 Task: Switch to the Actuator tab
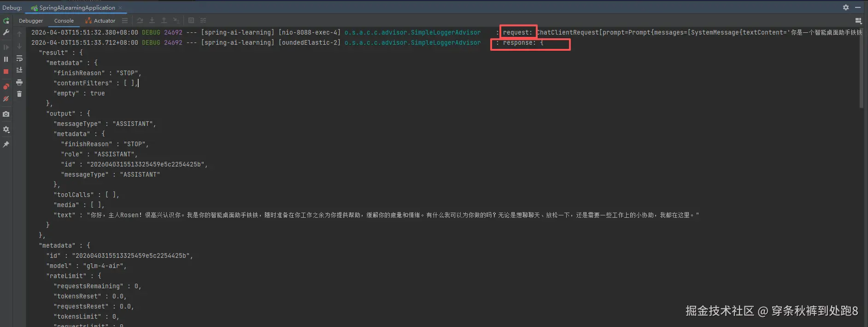[x=100, y=21]
